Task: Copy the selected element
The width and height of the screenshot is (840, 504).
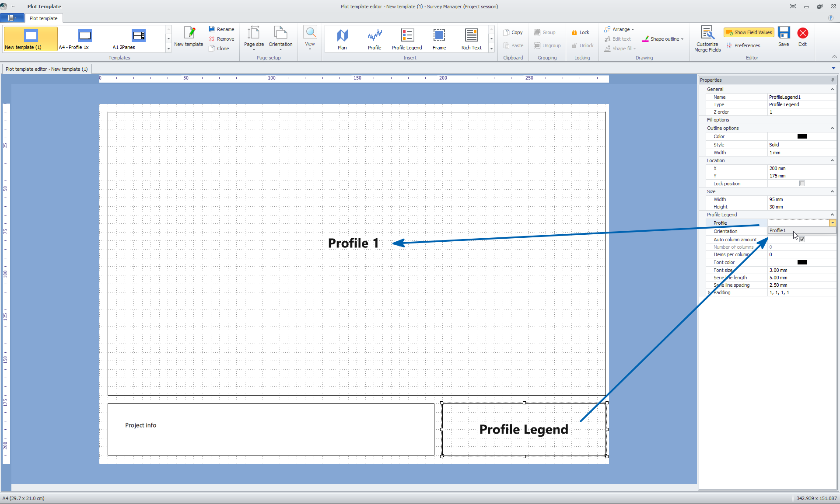Action: click(513, 32)
